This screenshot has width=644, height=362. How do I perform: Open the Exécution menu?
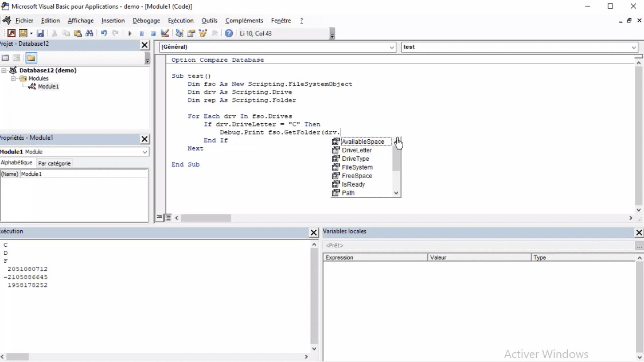[181, 21]
